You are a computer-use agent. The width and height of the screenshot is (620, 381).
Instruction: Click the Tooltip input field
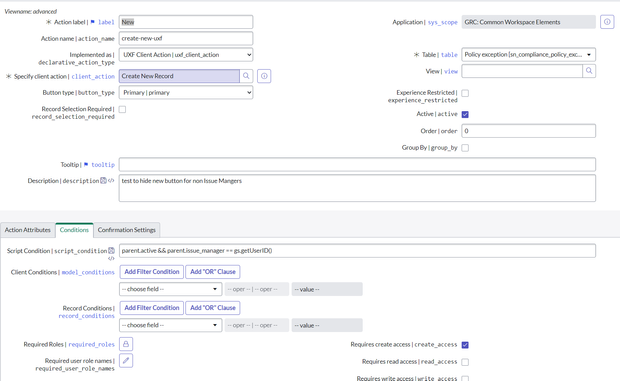point(357,164)
